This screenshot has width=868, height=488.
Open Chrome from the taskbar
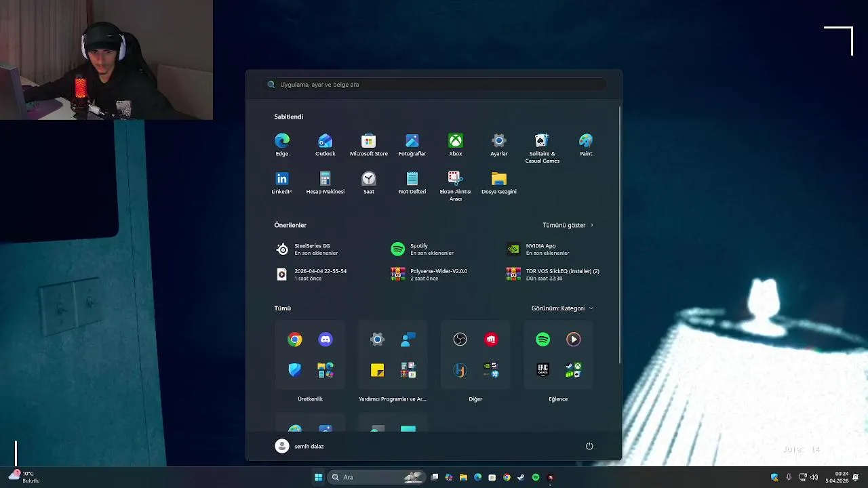pyautogui.click(x=507, y=477)
